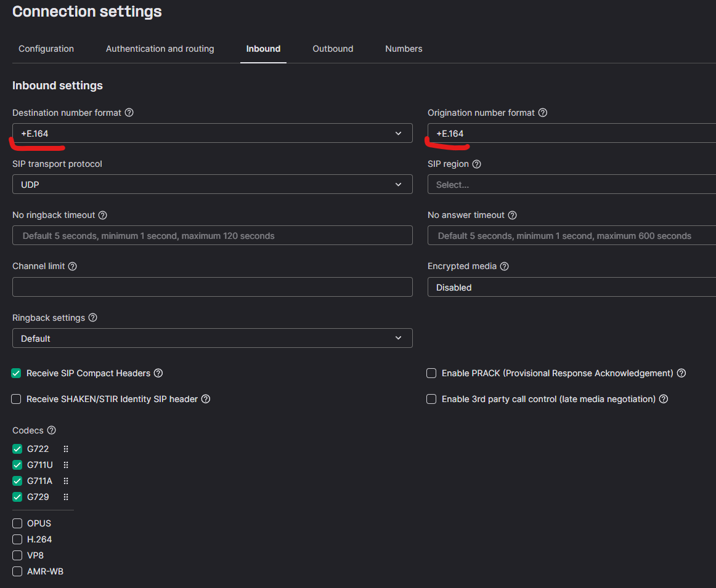The height and width of the screenshot is (588, 716).
Task: Check the VP8 codec
Action: coord(17,555)
